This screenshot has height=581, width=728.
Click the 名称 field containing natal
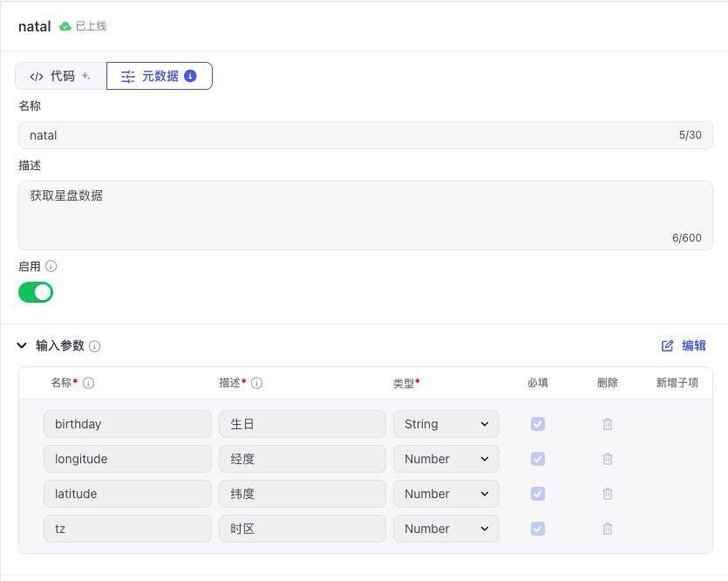349,135
